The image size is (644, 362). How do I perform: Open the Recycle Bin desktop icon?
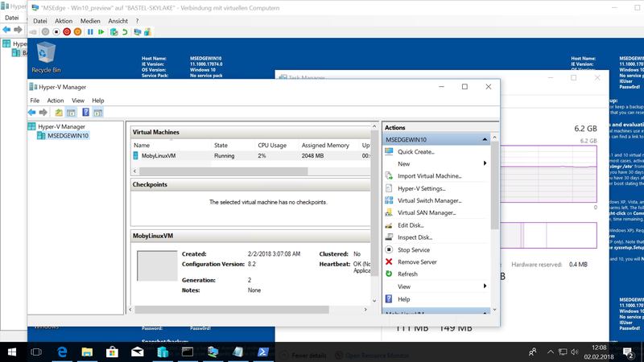click(46, 57)
